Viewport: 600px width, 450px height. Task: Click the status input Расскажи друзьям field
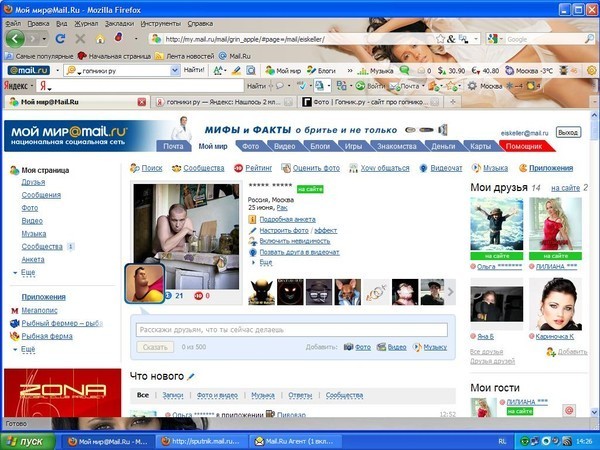click(x=292, y=330)
